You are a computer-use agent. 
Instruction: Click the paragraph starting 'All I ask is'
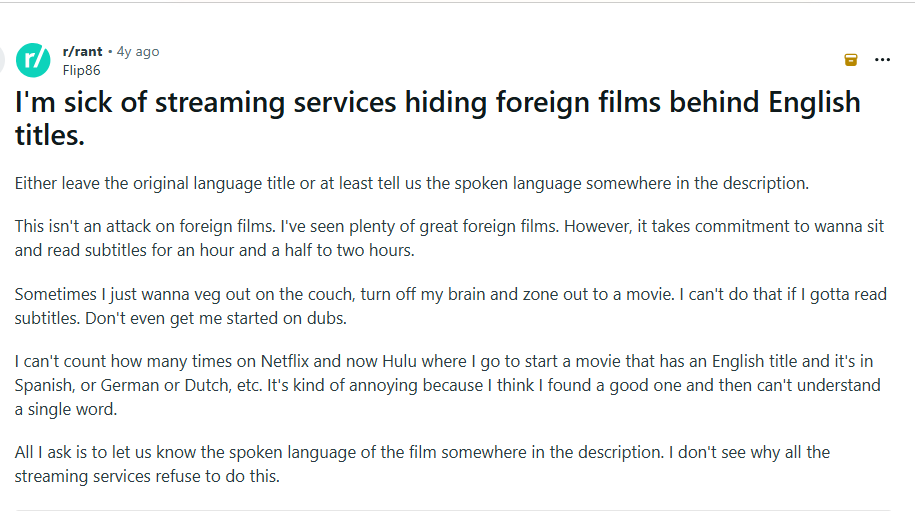coord(422,464)
